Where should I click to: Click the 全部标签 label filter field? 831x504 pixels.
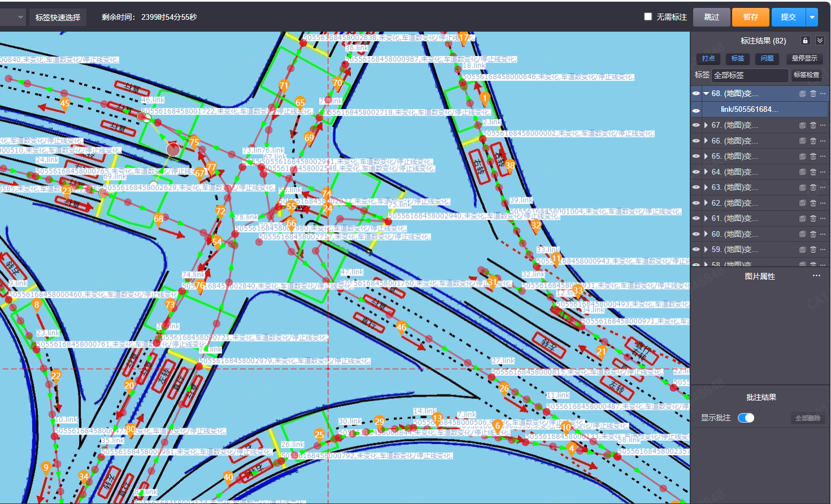click(749, 75)
